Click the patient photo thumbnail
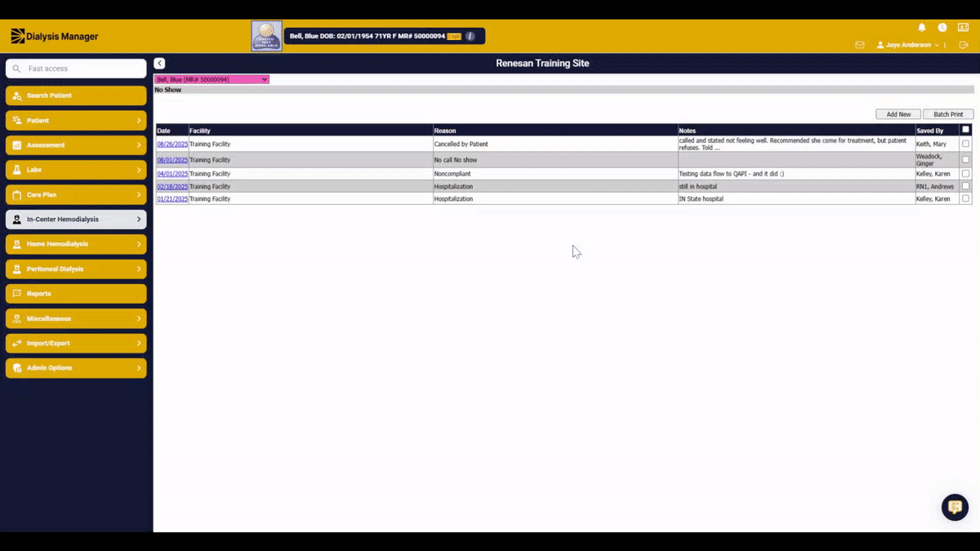Viewport: 980px width, 551px height. pos(267,37)
